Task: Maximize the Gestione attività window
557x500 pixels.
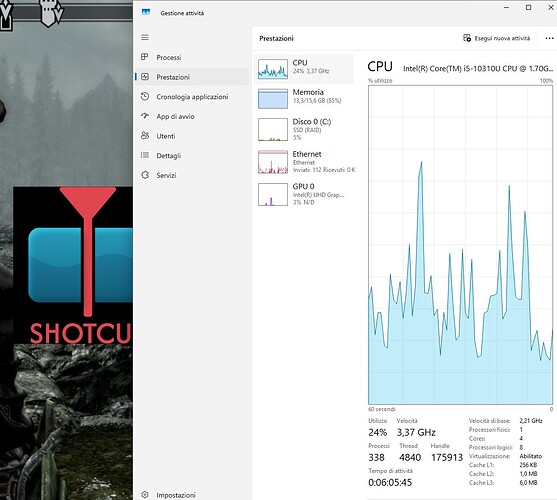Action: 529,7
